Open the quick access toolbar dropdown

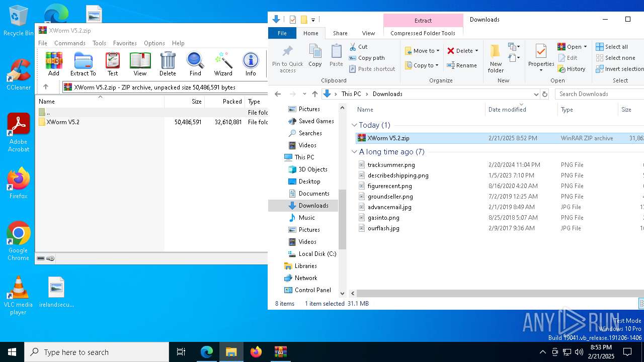tap(313, 20)
